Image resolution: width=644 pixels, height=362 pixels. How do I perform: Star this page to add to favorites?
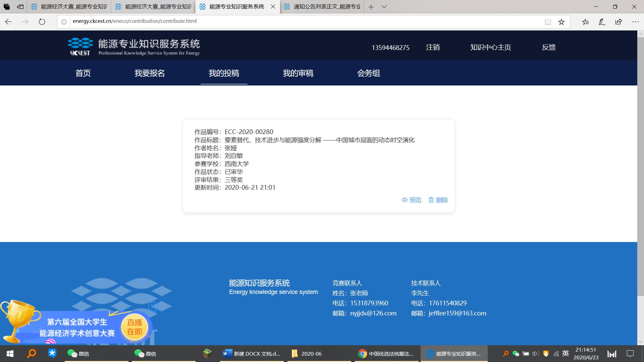coord(561,21)
